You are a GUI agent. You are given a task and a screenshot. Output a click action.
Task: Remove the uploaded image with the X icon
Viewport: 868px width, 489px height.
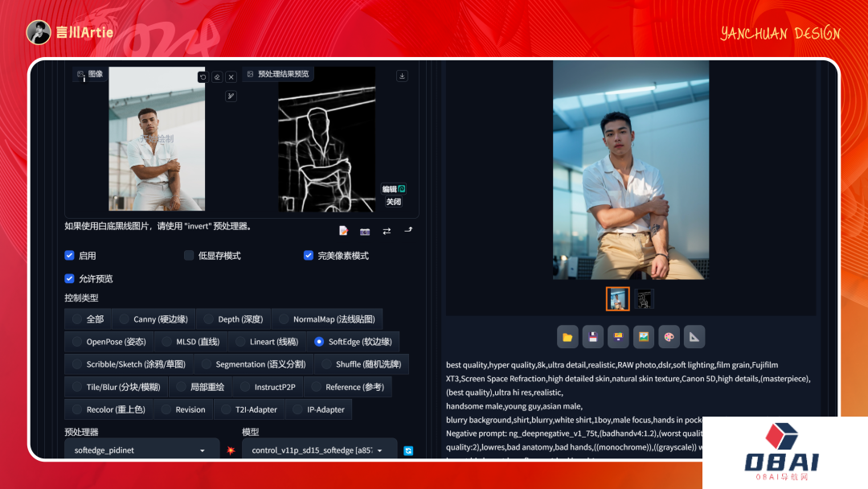click(x=231, y=77)
